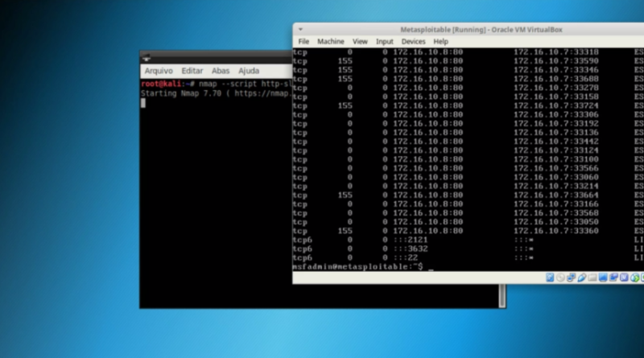Click foreign address 172.16.10.7:33050
This screenshot has width=644, height=358.
[x=556, y=222]
